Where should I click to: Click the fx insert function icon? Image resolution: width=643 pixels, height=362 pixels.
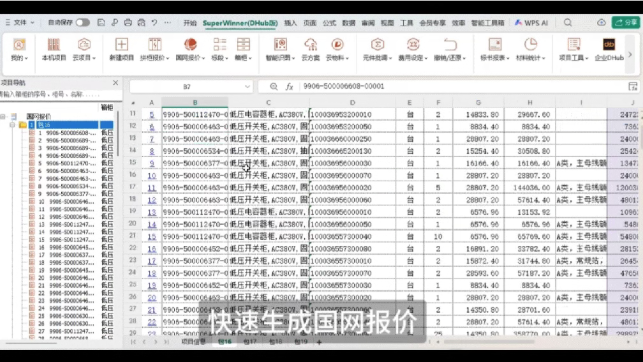pos(290,87)
